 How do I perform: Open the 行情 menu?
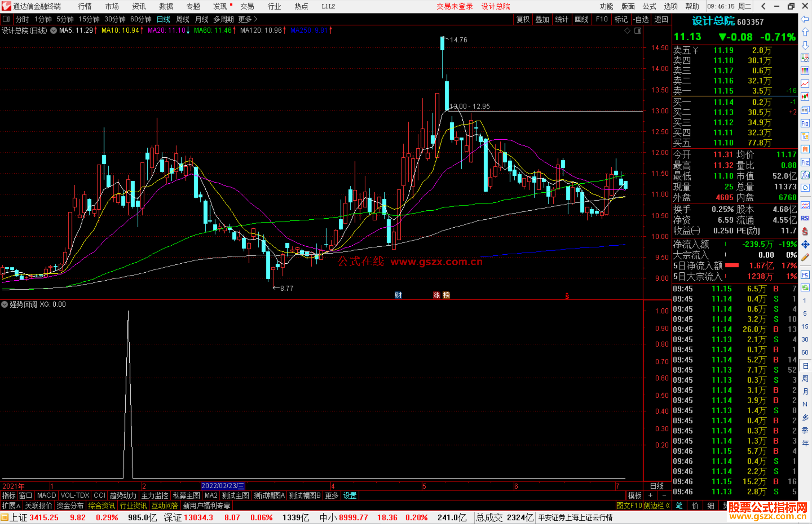point(85,6)
